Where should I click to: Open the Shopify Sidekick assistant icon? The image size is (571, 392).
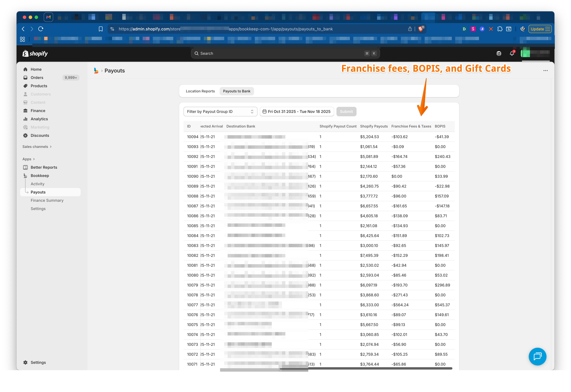(x=499, y=54)
